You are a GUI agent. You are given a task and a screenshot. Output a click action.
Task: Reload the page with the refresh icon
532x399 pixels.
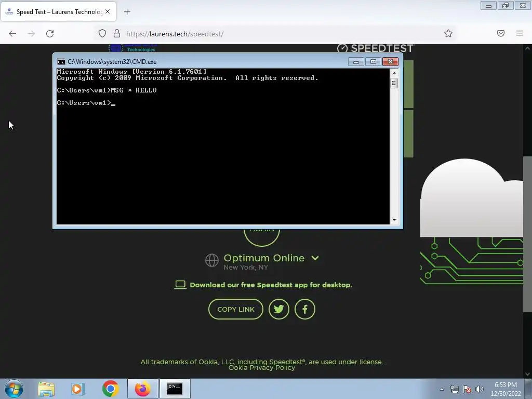tap(50, 34)
